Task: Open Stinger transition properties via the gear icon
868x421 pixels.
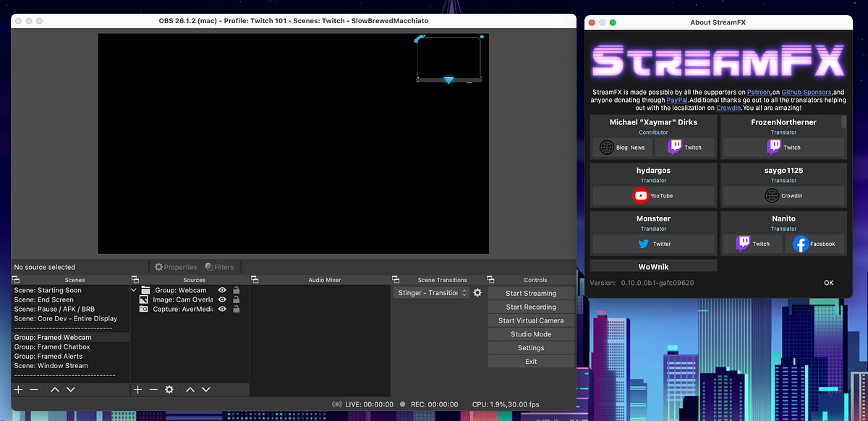Action: [x=477, y=292]
